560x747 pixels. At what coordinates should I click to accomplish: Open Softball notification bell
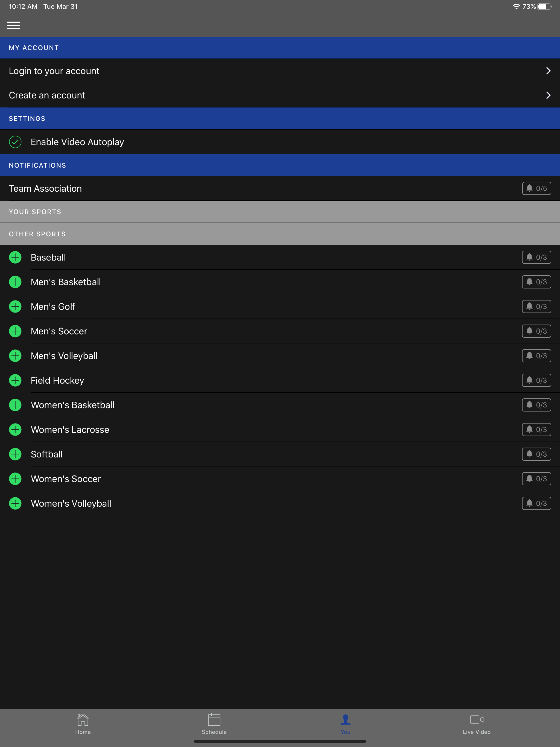[536, 454]
